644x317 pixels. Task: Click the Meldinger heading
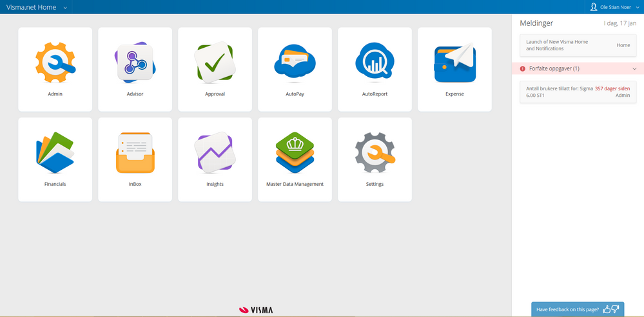pyautogui.click(x=536, y=23)
